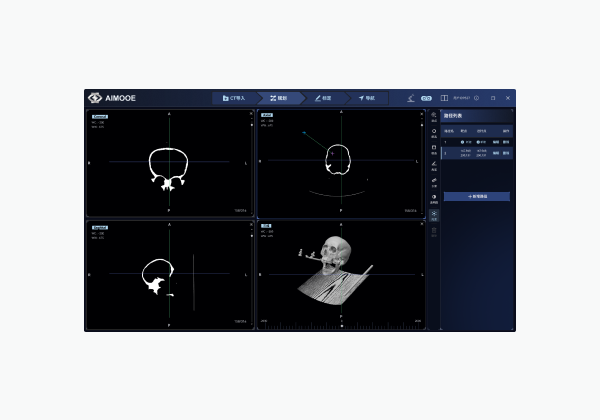Click the slice slider handle in Sagittal view
Image resolution: width=600 pixels, height=420 pixels.
251,236
